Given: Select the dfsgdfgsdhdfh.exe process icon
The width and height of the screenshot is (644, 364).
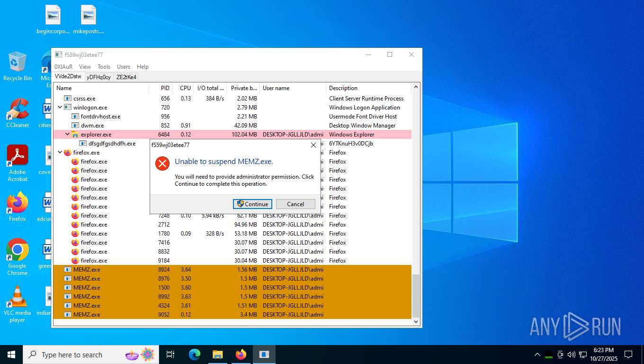Looking at the screenshot, I should click(83, 144).
